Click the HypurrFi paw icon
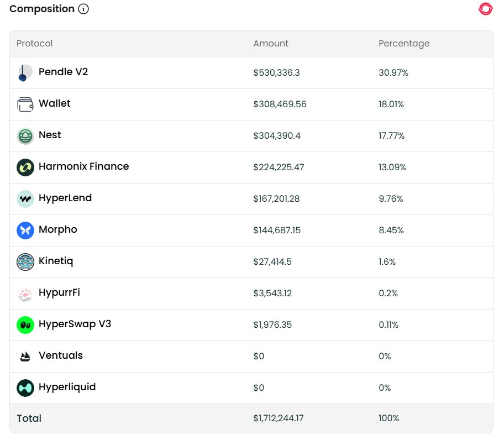504x440 pixels. [25, 294]
